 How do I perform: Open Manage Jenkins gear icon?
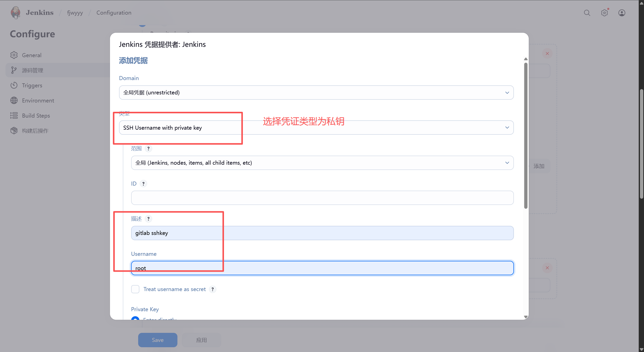[x=604, y=13]
